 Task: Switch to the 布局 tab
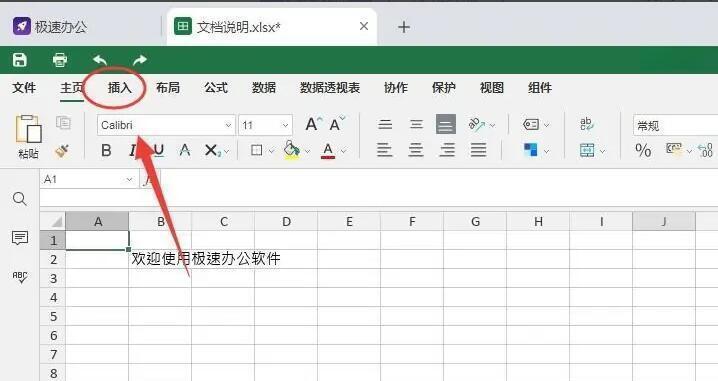point(168,87)
